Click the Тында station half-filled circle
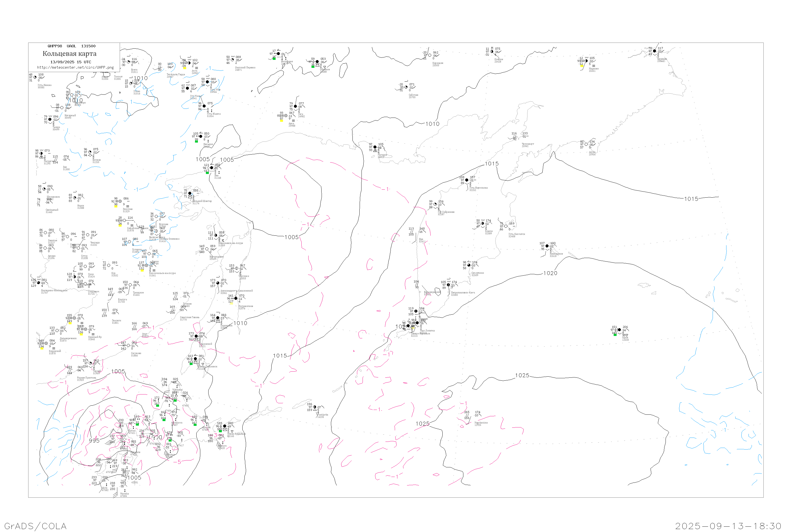798x532 pixels. 50,119
